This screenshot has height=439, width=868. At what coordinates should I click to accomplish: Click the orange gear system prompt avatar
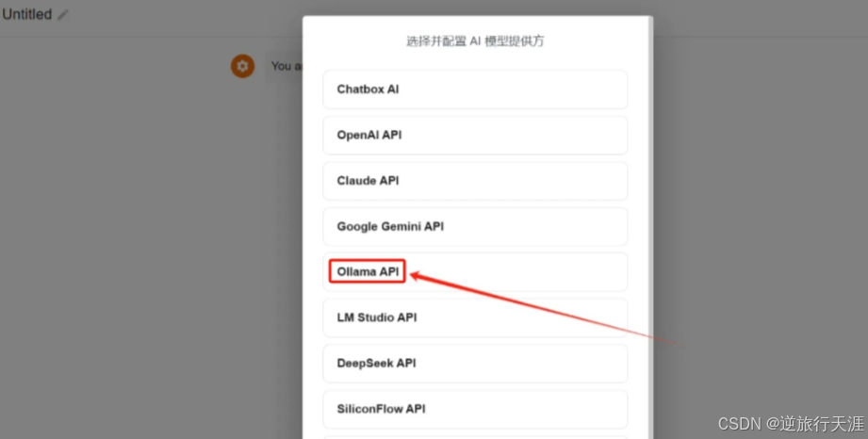pyautogui.click(x=242, y=66)
